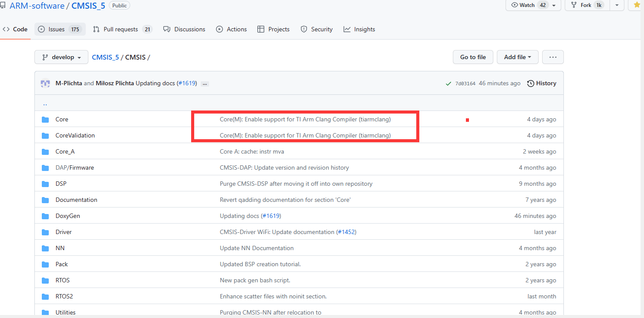The image size is (644, 318).
Task: Open the DoxyGen folder name
Action: tap(68, 216)
